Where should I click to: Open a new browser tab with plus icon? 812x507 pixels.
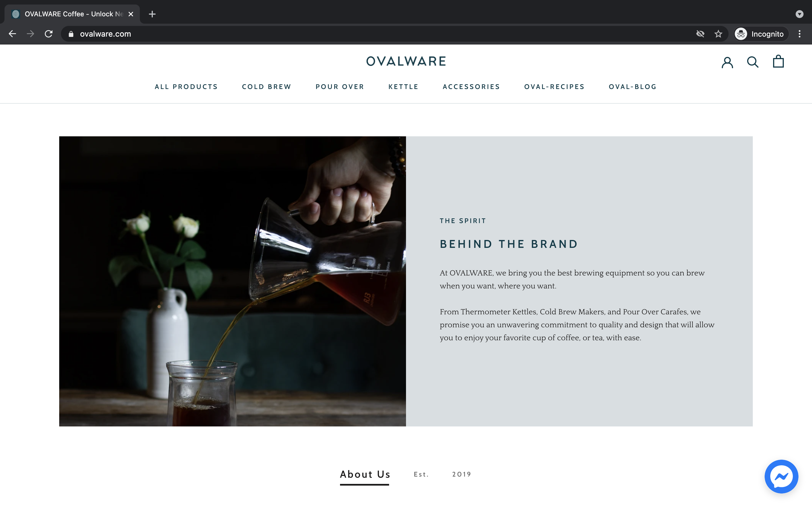pyautogui.click(x=152, y=14)
